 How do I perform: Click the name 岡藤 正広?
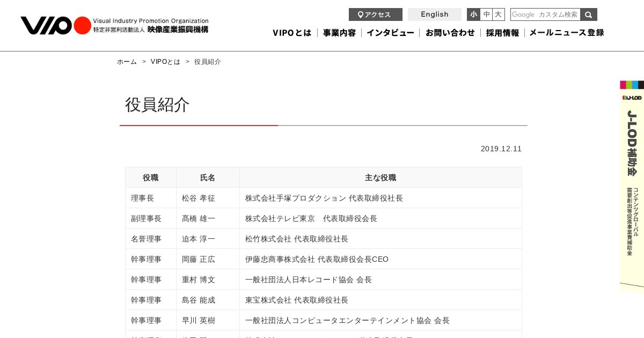click(199, 259)
